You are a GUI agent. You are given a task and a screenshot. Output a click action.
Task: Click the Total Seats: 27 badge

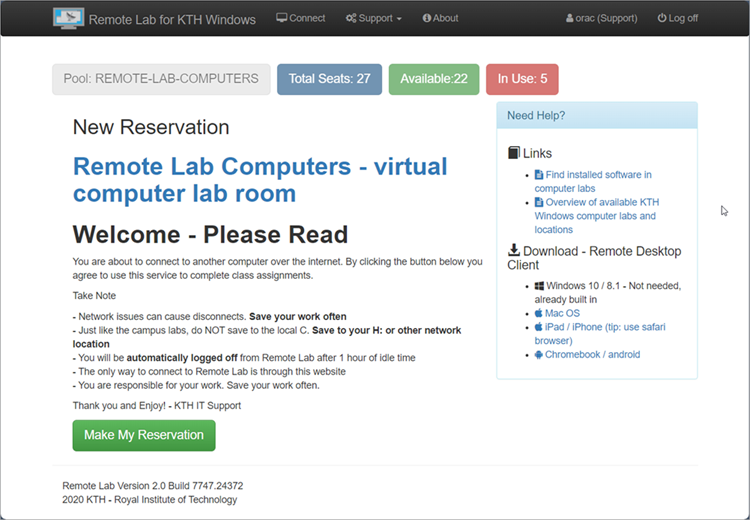point(329,79)
